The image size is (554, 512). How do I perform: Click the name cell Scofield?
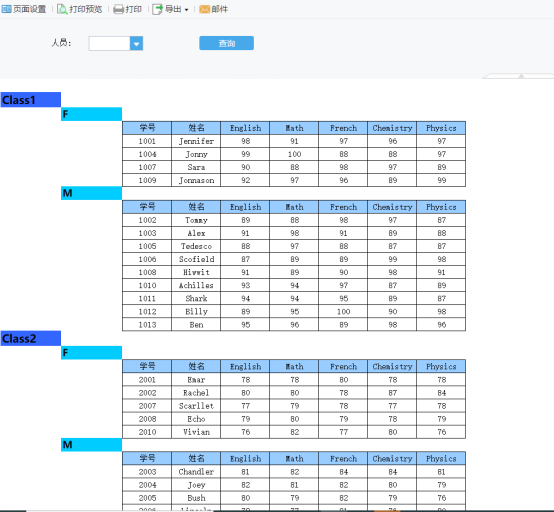pyautogui.click(x=196, y=259)
